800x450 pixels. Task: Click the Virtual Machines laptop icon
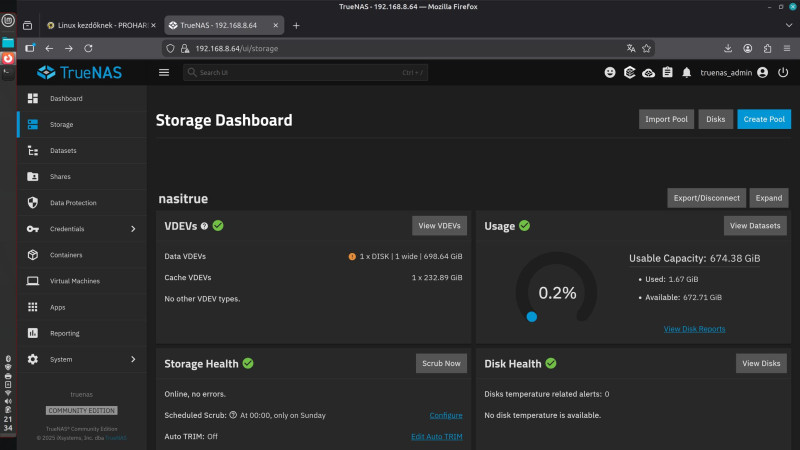[32, 281]
